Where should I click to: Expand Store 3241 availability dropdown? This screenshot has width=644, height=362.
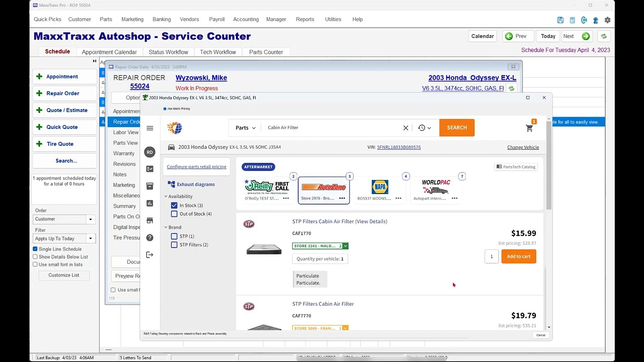(x=345, y=246)
